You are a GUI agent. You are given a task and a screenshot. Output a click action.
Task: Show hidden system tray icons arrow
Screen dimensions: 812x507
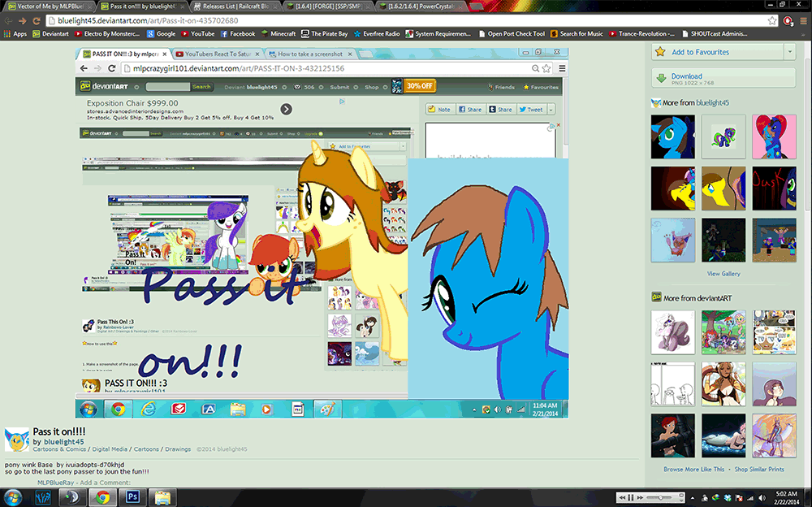pos(693,498)
